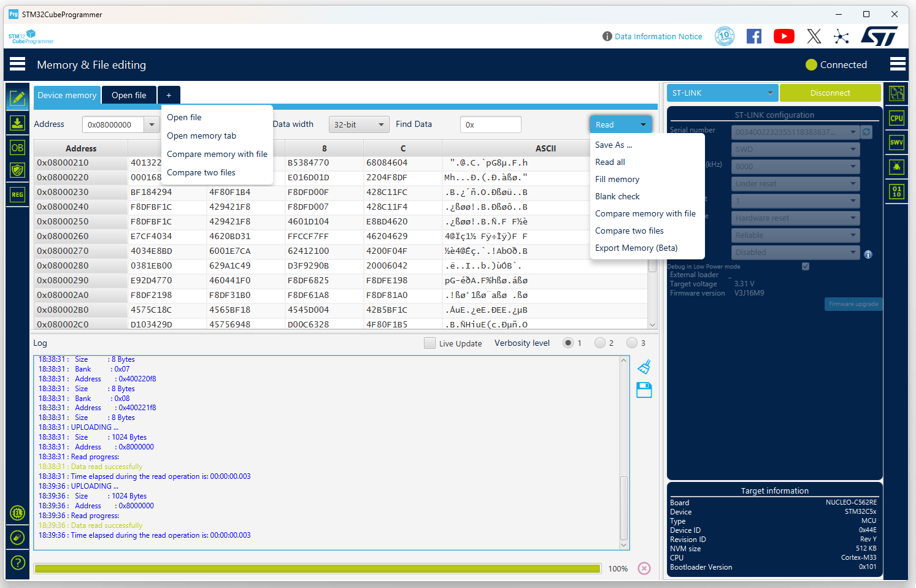This screenshot has width=916, height=588.
Task: Open the ST-LINK interface dropdown
Action: [722, 93]
